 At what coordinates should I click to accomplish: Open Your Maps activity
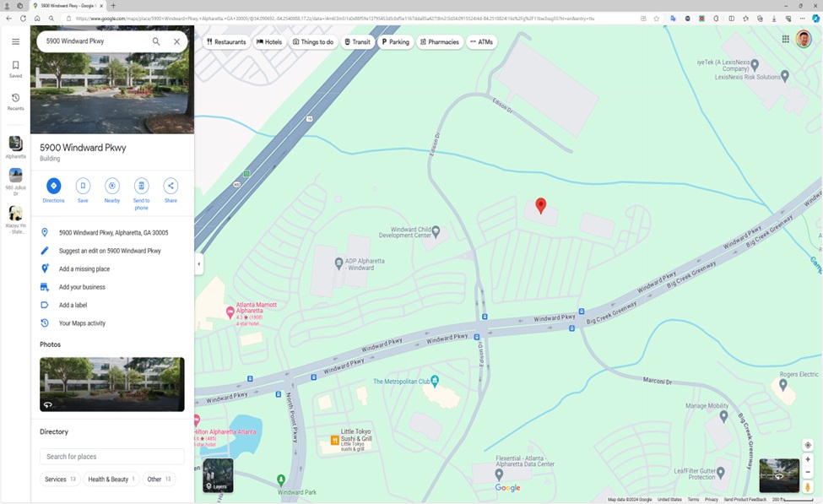82,323
